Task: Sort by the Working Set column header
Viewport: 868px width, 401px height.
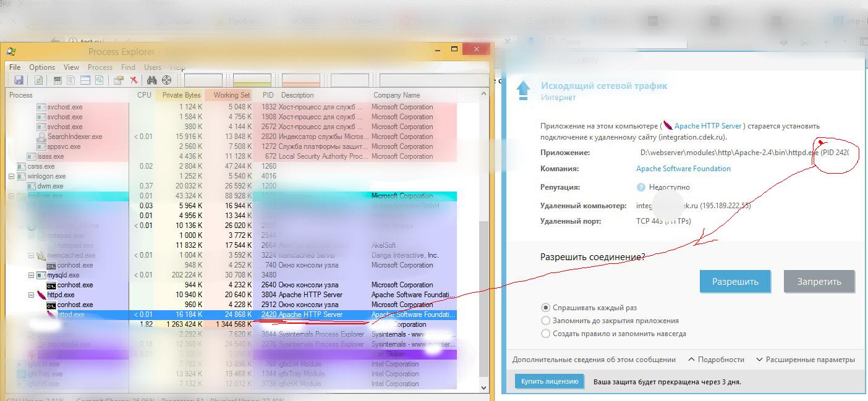Action: click(x=231, y=95)
